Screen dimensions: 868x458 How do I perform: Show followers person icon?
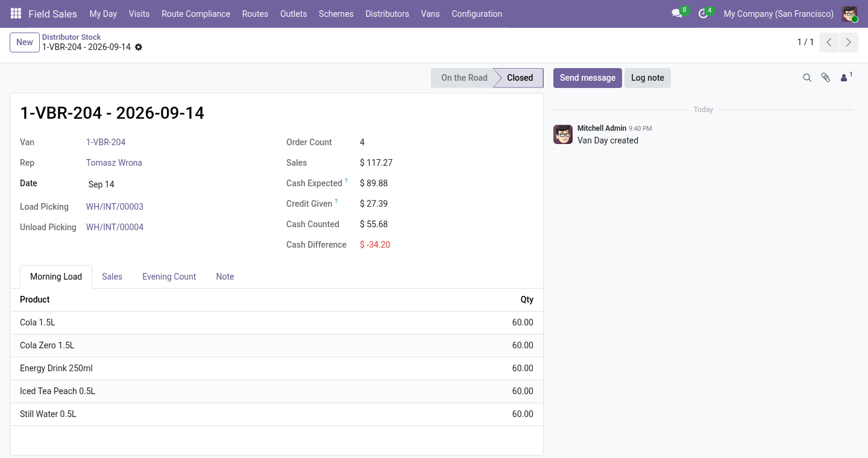point(846,78)
